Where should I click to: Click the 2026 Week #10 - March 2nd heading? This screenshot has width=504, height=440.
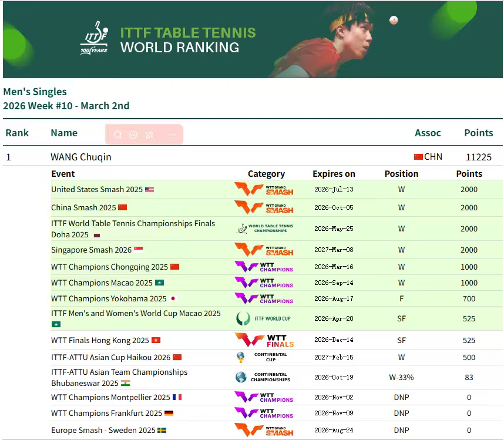pyautogui.click(x=66, y=106)
